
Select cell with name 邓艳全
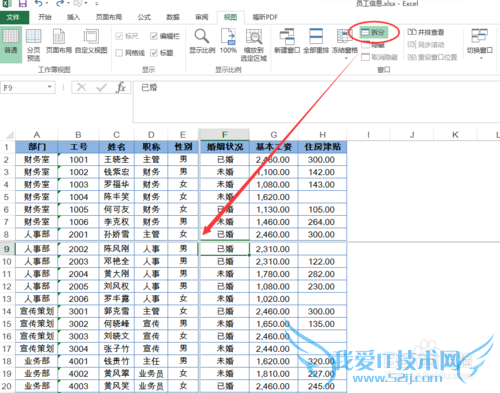pyautogui.click(x=116, y=261)
